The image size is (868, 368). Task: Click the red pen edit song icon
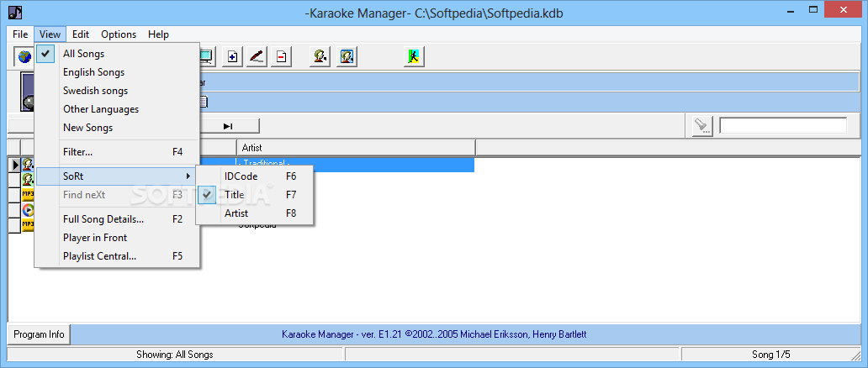click(257, 56)
